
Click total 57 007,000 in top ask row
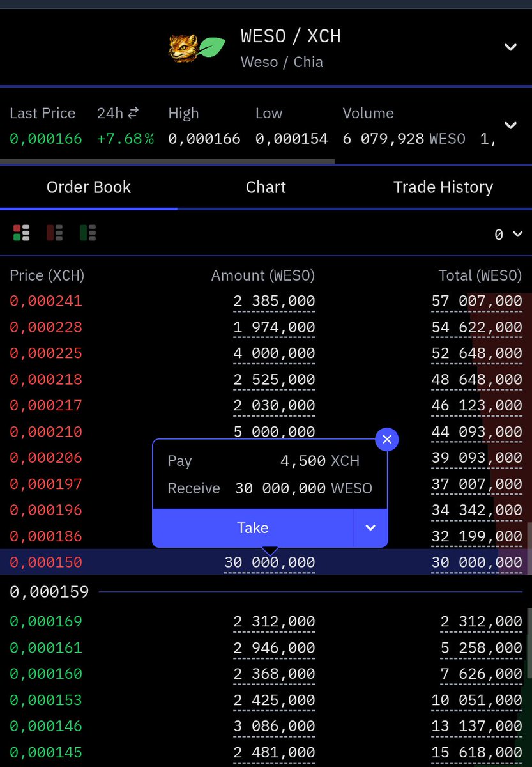[476, 301]
